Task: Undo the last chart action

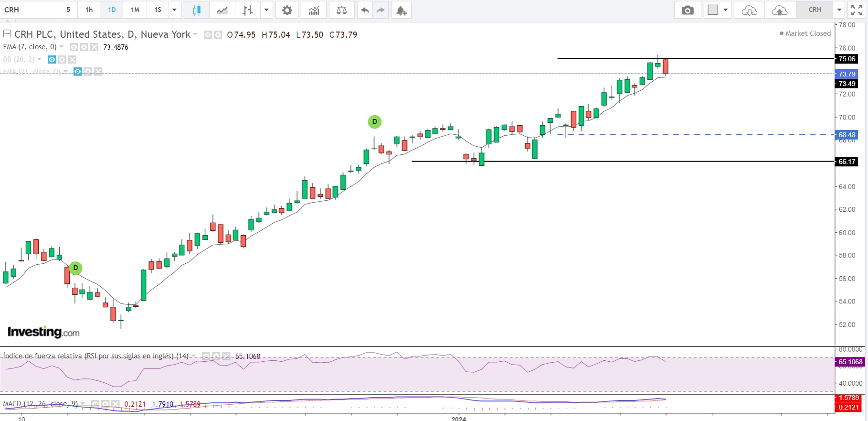Action: click(x=365, y=10)
